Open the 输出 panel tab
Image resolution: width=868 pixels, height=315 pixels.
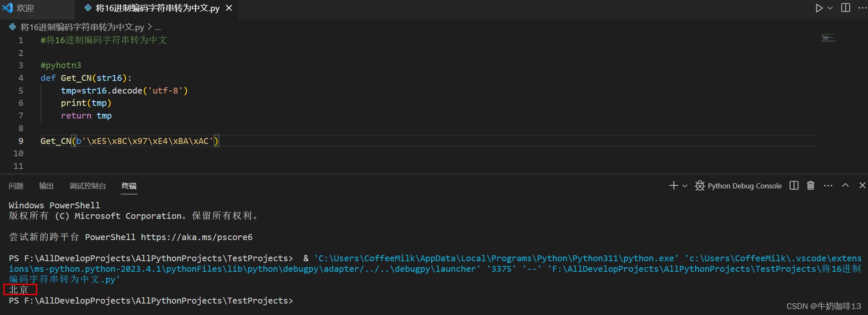pyautogui.click(x=47, y=186)
